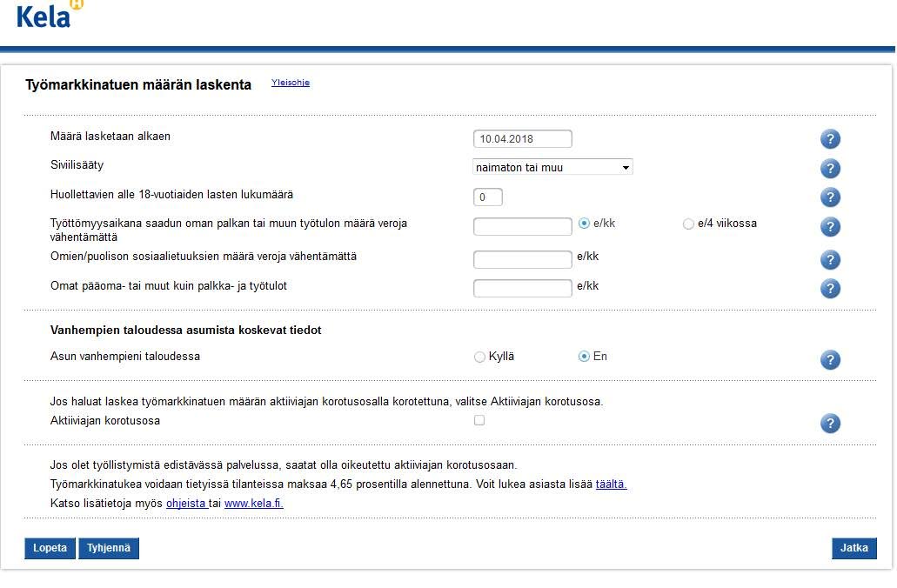Click the Siviilisääty label text
This screenshot has height=588, width=897.
77,164
